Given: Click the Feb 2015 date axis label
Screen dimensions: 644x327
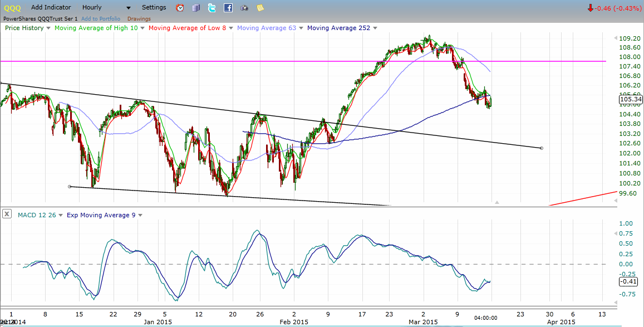Looking at the screenshot, I should 294,322.
